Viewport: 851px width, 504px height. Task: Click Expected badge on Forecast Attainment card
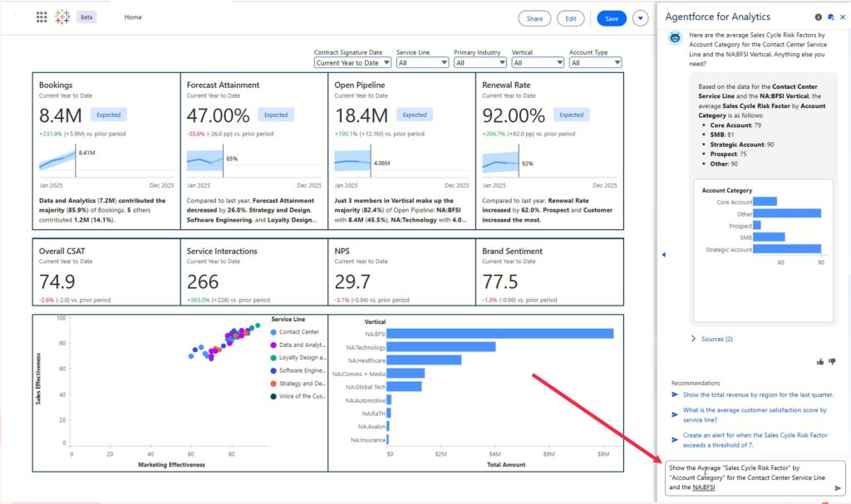tap(276, 115)
